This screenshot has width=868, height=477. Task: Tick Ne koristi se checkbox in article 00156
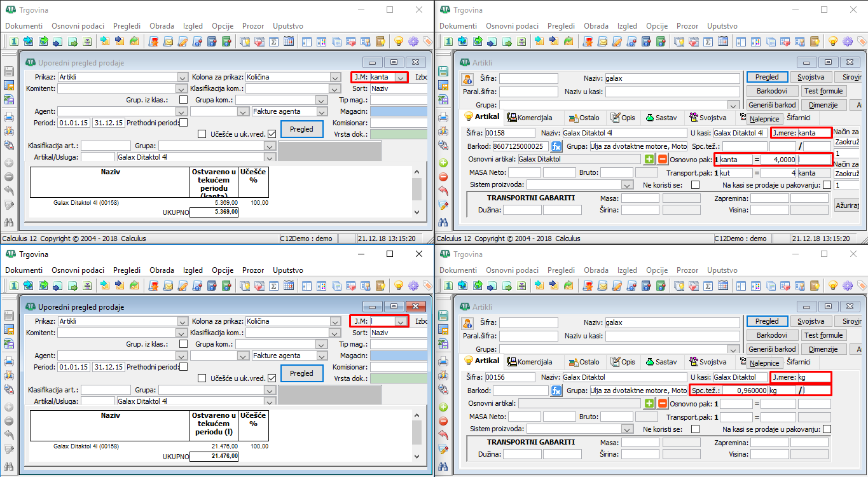[695, 429]
